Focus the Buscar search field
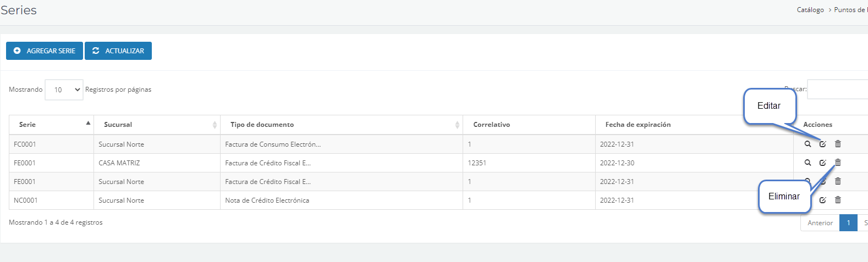This screenshot has height=262, width=868. [837, 90]
